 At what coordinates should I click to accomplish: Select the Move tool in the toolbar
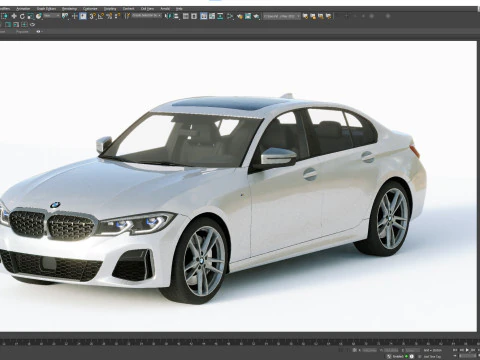pyautogui.click(x=14, y=16)
